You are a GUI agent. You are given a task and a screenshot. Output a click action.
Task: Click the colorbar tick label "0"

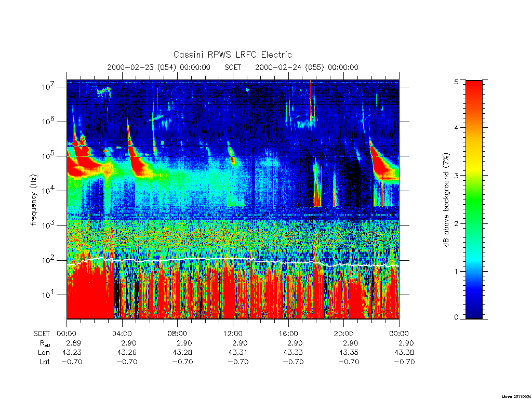pyautogui.click(x=456, y=317)
